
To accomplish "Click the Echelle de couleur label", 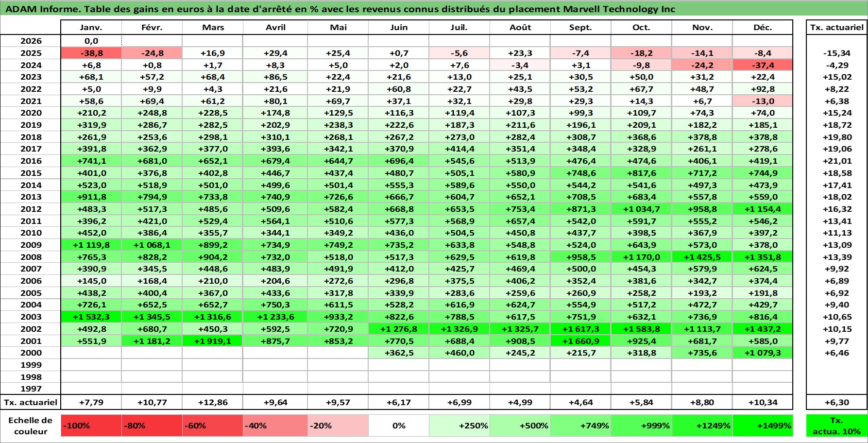I will coord(31,426).
